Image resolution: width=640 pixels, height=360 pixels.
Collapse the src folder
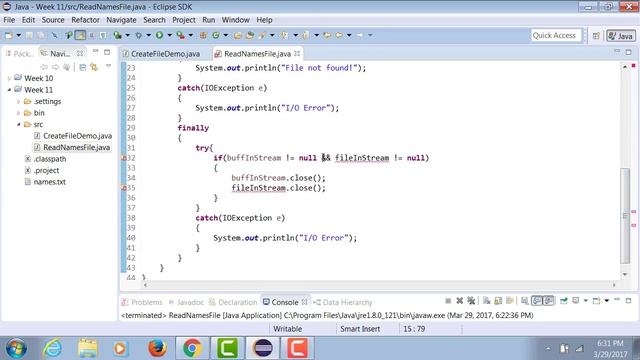(18, 124)
